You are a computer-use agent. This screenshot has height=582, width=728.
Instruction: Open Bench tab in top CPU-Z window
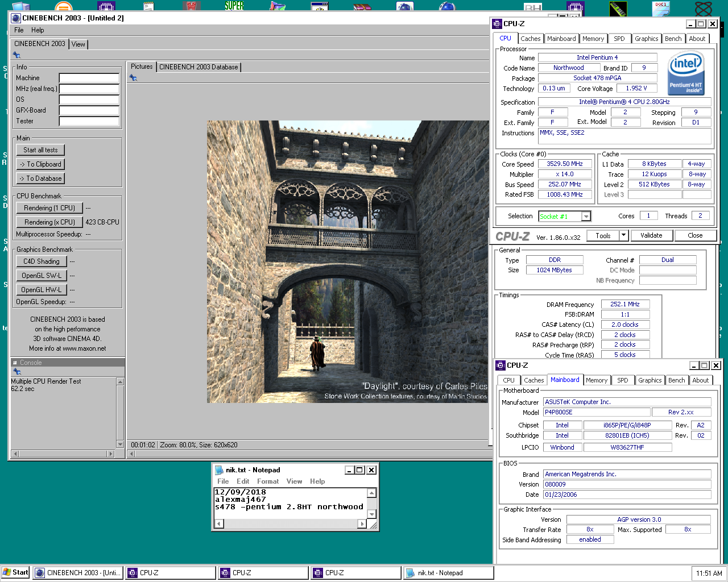673,39
